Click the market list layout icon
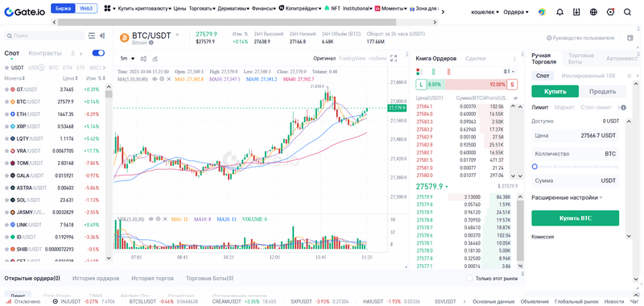 tap(92, 35)
